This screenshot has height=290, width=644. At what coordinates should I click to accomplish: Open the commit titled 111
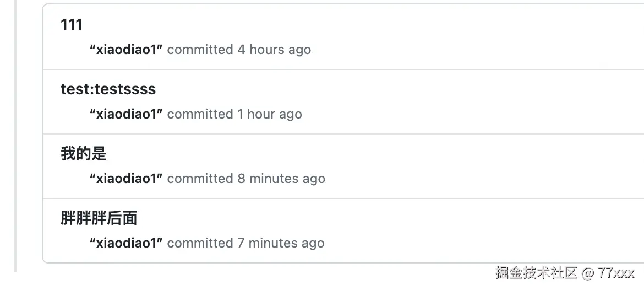[72, 25]
